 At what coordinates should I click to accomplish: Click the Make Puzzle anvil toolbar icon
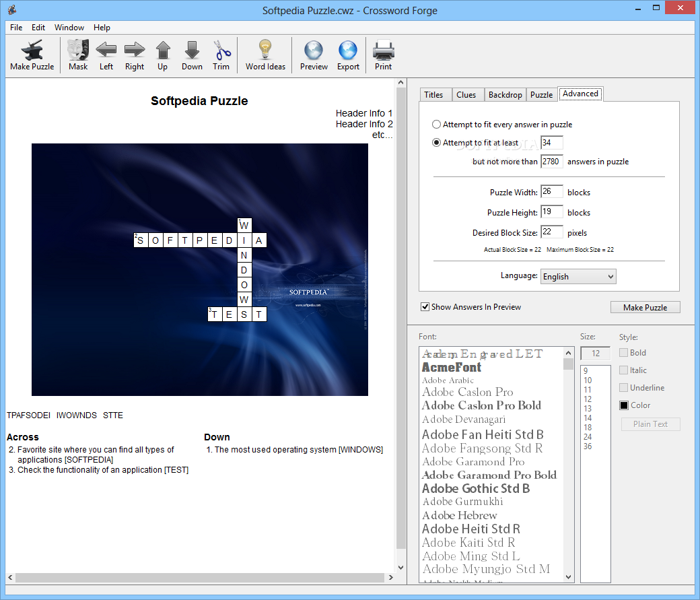32,55
